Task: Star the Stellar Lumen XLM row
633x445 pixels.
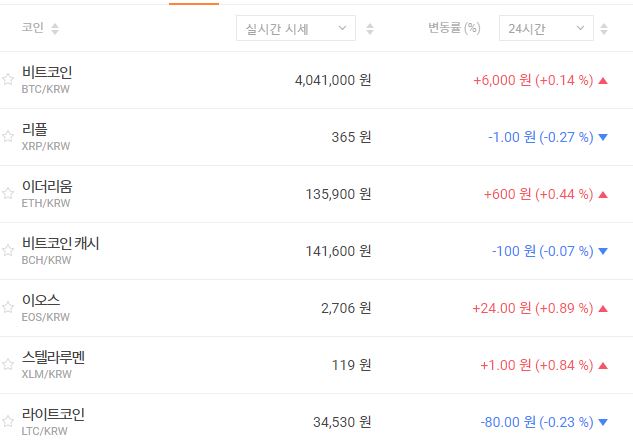Action: coord(8,365)
